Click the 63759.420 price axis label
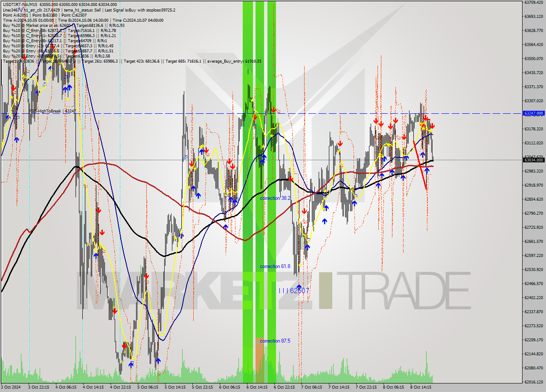 click(x=534, y=3)
